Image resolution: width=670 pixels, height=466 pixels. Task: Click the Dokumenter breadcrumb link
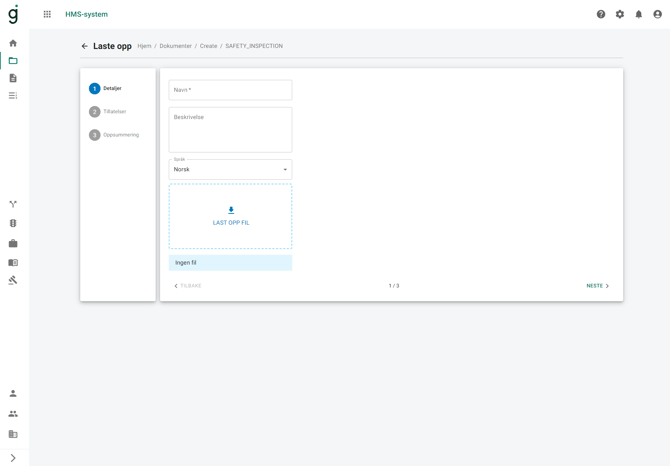[x=175, y=46]
